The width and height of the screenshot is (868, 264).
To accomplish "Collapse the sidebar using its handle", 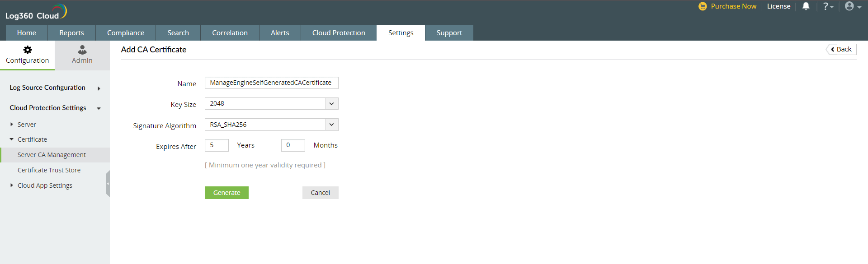I will [108, 184].
